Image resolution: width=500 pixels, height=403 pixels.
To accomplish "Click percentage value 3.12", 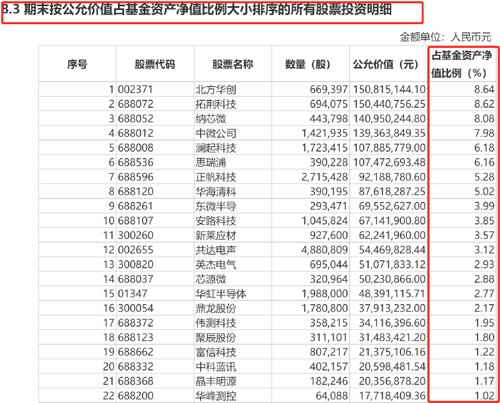I will (x=484, y=250).
